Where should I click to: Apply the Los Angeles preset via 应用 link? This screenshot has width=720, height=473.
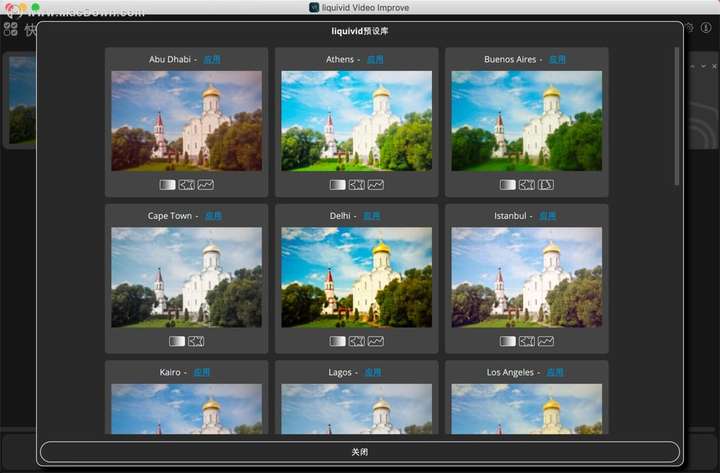[x=555, y=372]
